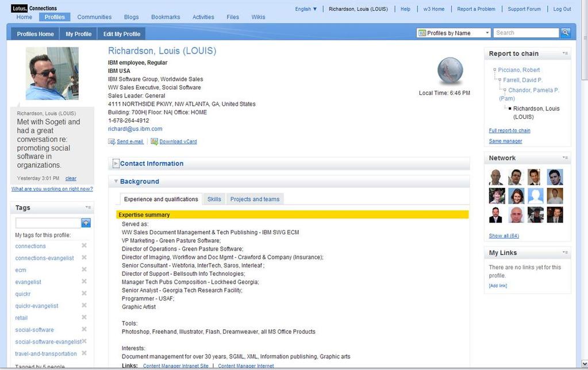The width and height of the screenshot is (588, 370).
Task: Click the Send e-mail icon
Action: click(112, 141)
